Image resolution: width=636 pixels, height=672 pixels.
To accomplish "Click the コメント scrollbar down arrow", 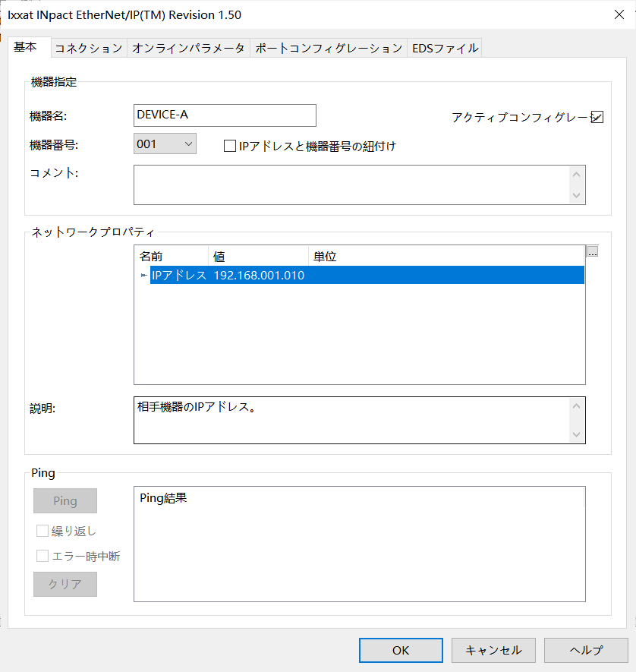I will [x=577, y=195].
